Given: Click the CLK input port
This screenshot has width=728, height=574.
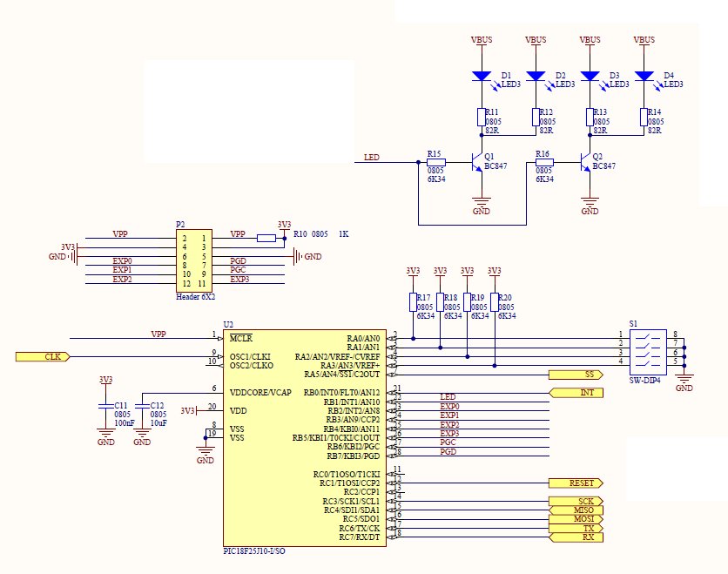Looking at the screenshot, I should (43, 356).
